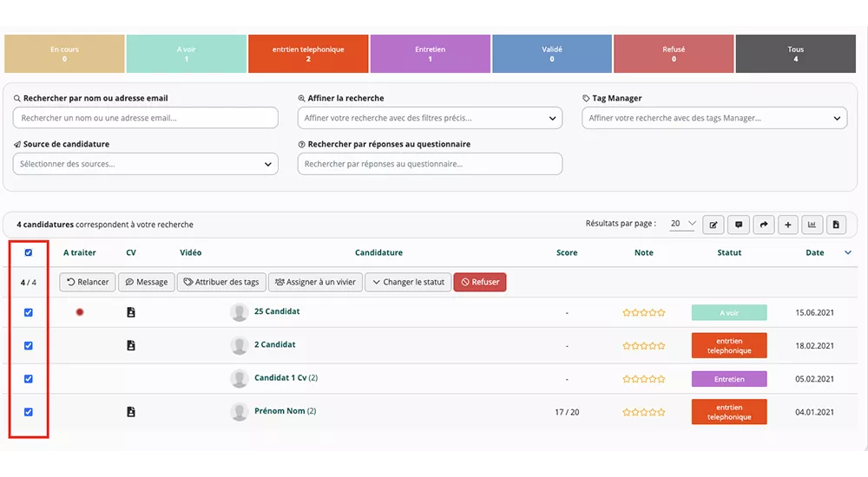Open the Résultats par page selector

pyautogui.click(x=683, y=224)
